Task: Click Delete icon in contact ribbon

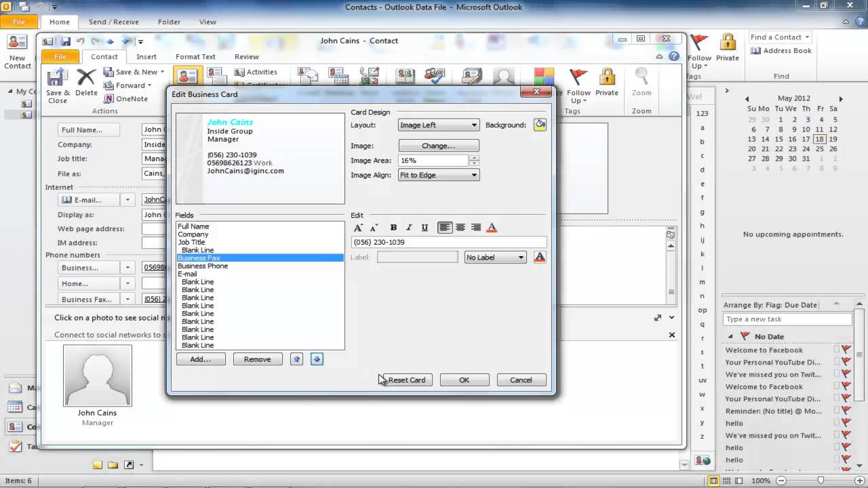Action: (x=86, y=83)
